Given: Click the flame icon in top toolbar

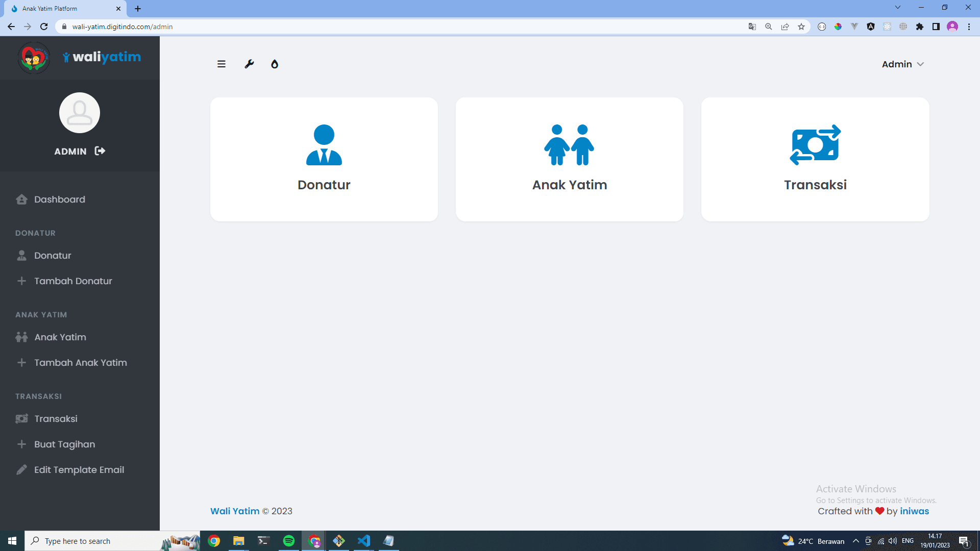Looking at the screenshot, I should point(275,64).
